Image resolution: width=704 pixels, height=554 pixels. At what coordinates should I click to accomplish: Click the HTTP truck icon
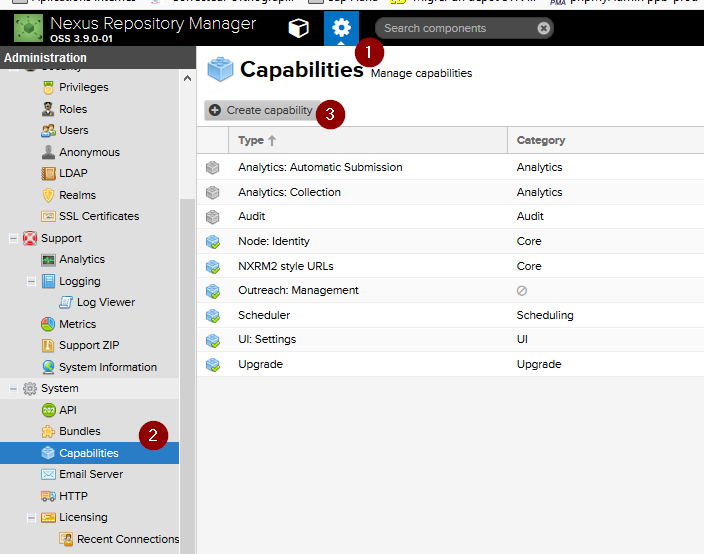(x=48, y=496)
